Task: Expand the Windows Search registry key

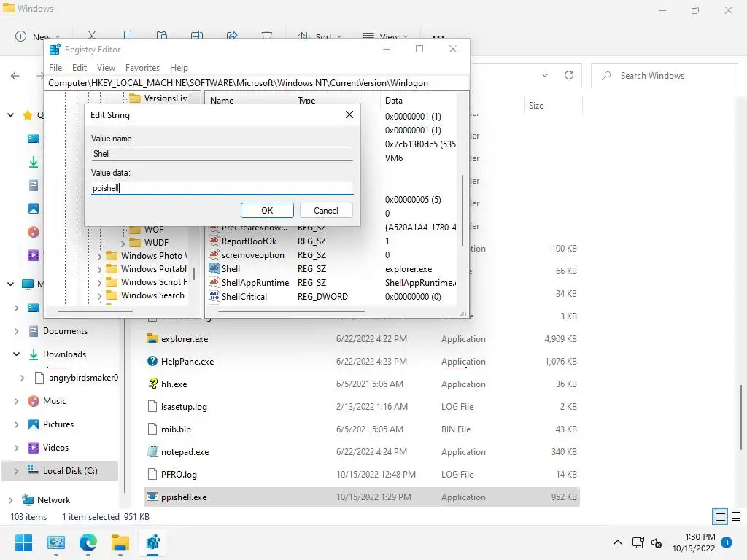Action: pyautogui.click(x=99, y=296)
